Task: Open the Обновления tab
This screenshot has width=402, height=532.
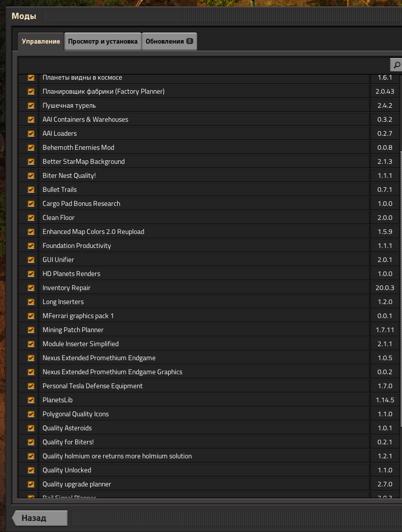Action: [169, 42]
